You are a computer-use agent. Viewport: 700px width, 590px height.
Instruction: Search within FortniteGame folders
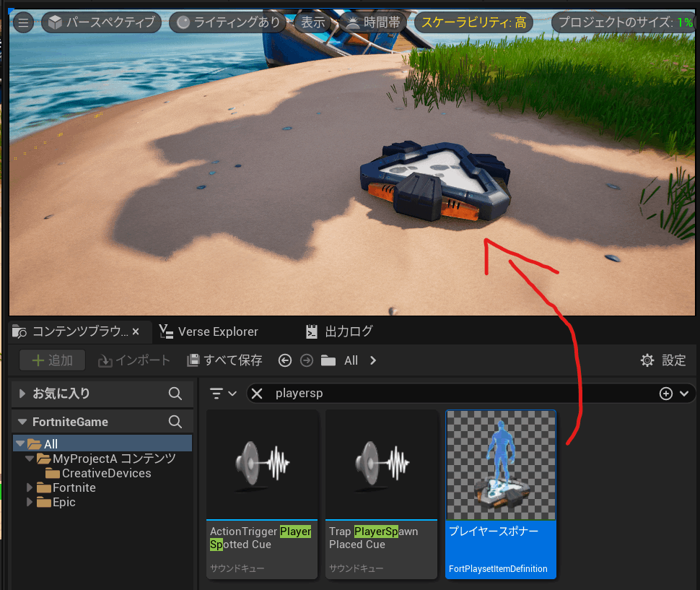[x=175, y=422]
